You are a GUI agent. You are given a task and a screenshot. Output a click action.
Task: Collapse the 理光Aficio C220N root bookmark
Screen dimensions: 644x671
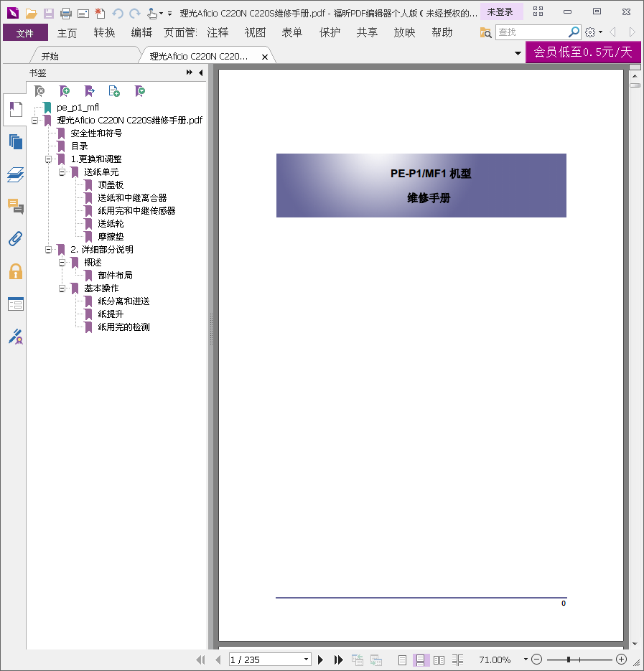(x=34, y=121)
